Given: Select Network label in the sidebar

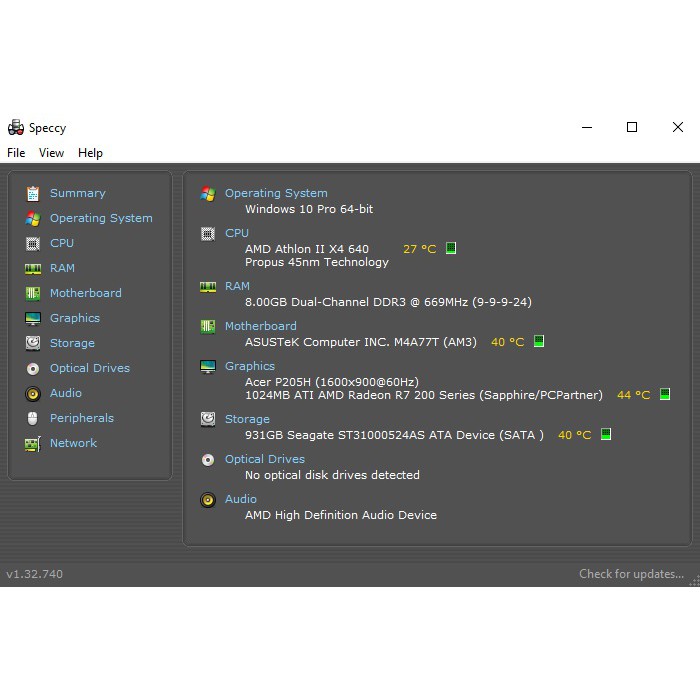Looking at the screenshot, I should tap(73, 443).
